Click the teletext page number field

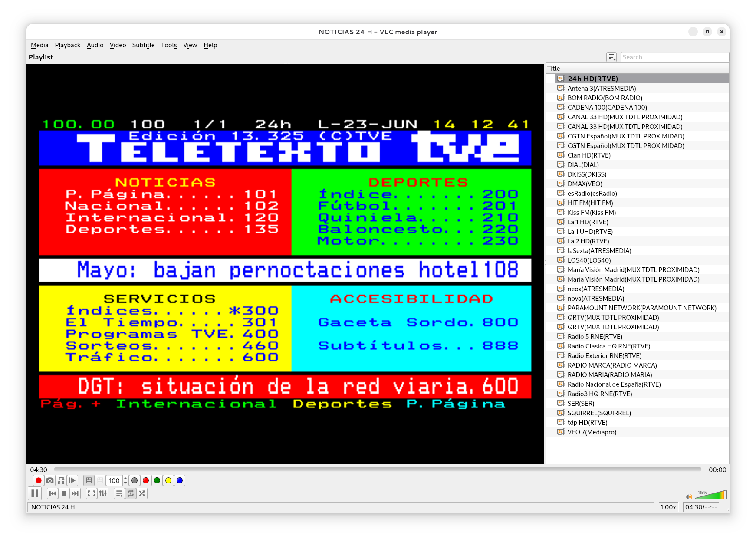(115, 480)
